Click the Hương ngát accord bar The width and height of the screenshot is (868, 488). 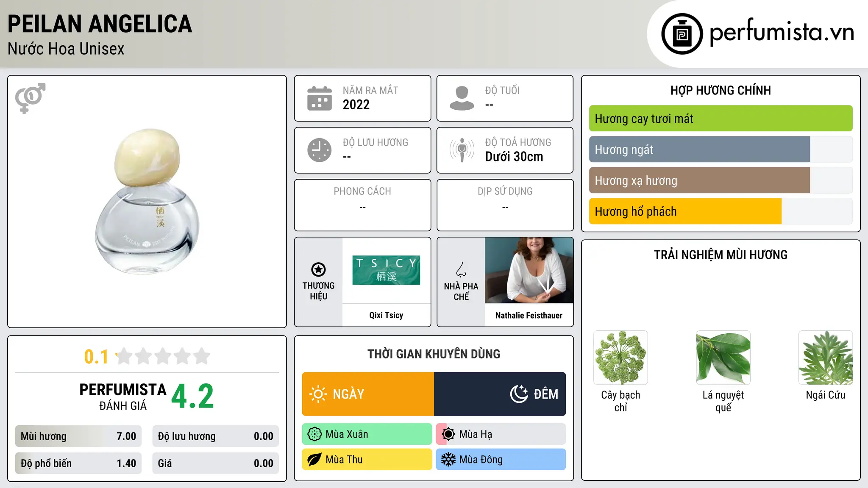[721, 150]
